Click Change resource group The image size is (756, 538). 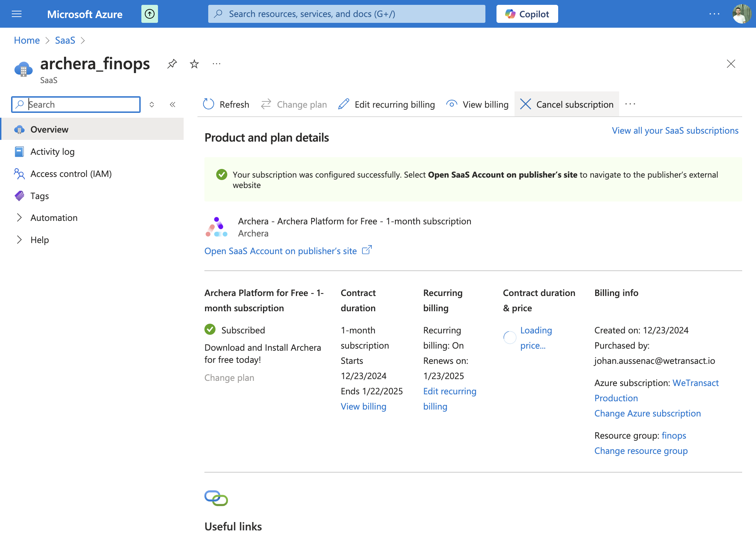[x=641, y=450]
